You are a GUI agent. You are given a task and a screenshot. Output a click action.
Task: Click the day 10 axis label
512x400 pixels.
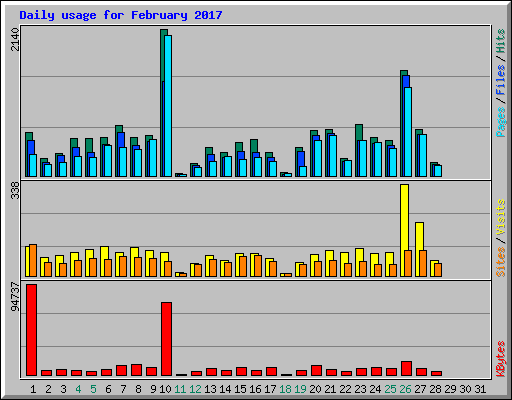pyautogui.click(x=165, y=389)
